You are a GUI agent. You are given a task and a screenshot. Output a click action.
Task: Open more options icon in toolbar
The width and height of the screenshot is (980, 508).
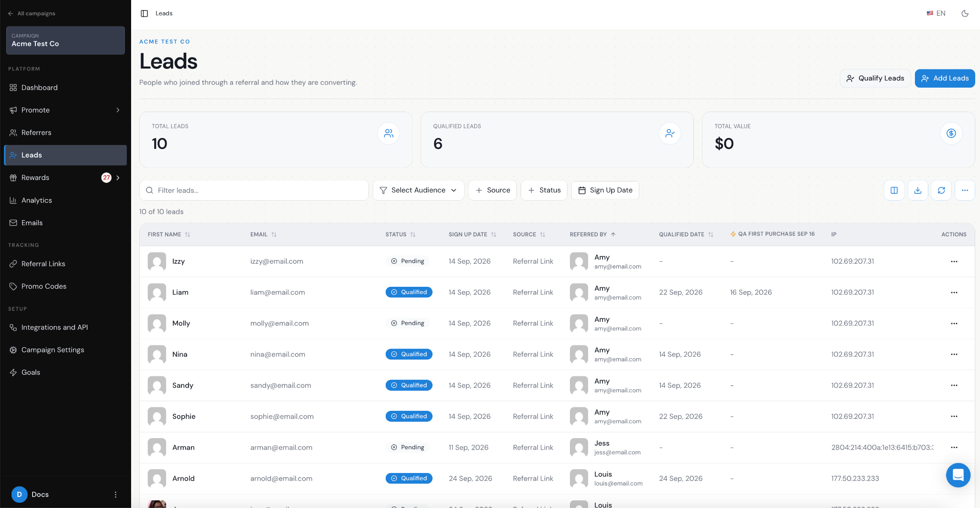pos(965,191)
